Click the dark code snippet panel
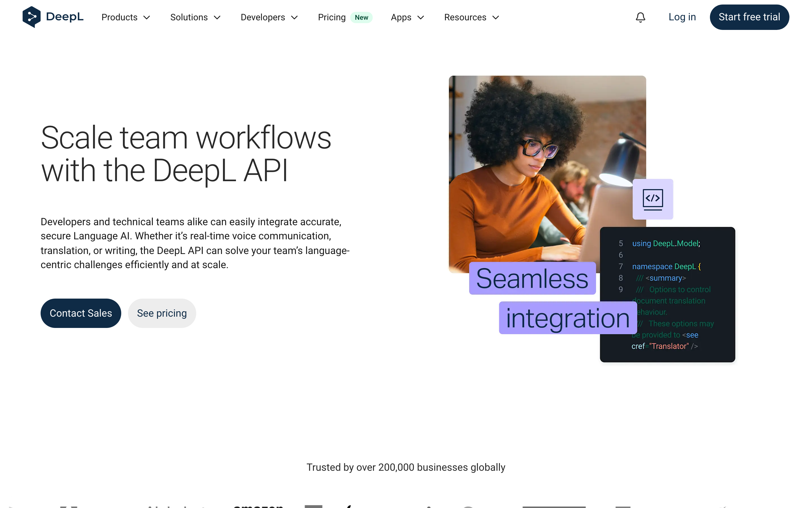Viewport: 812px width, 508px height. pyautogui.click(x=667, y=294)
